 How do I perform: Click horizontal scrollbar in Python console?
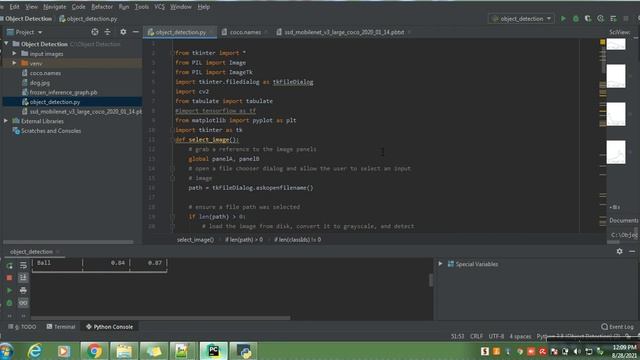161,317
